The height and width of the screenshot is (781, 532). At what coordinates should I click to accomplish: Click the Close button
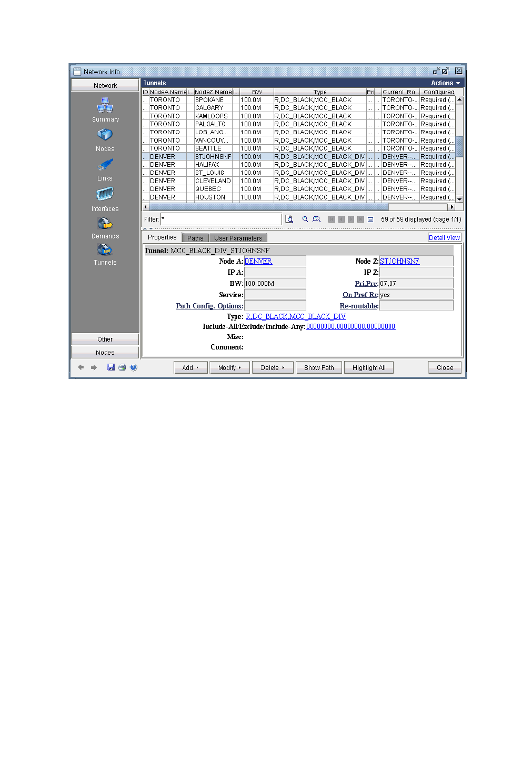coord(445,367)
